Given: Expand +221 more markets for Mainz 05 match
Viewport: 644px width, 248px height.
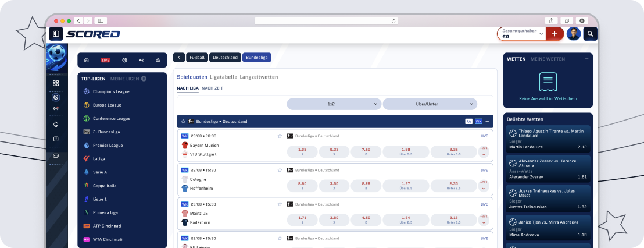Looking at the screenshot, I should coord(484,220).
